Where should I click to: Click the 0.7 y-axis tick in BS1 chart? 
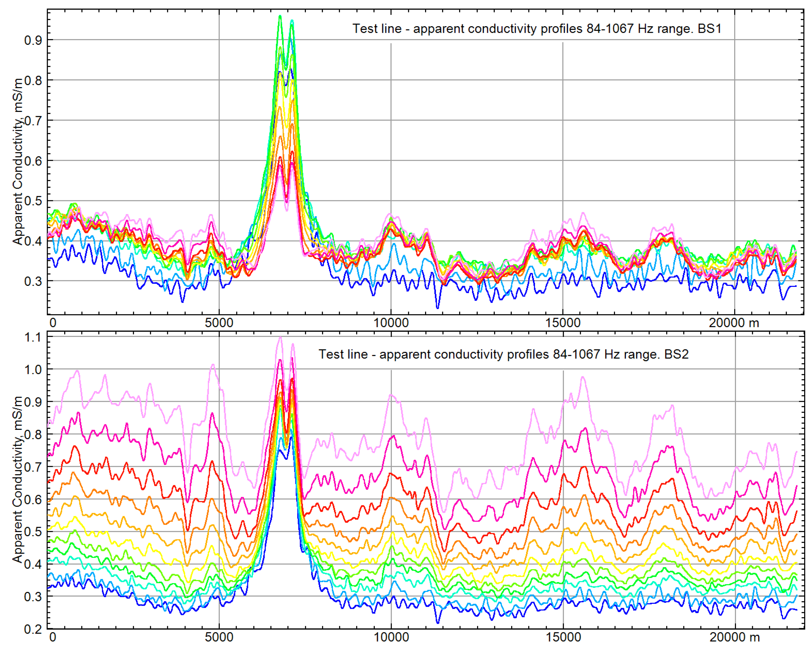[x=33, y=121]
